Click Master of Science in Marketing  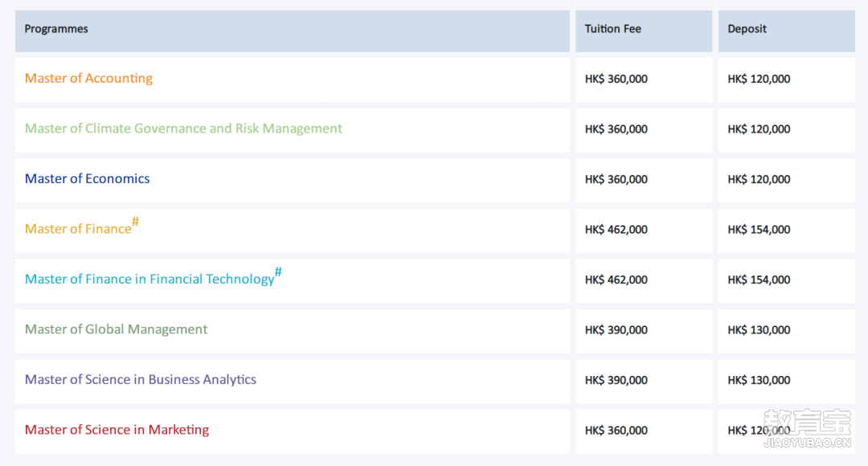point(117,430)
